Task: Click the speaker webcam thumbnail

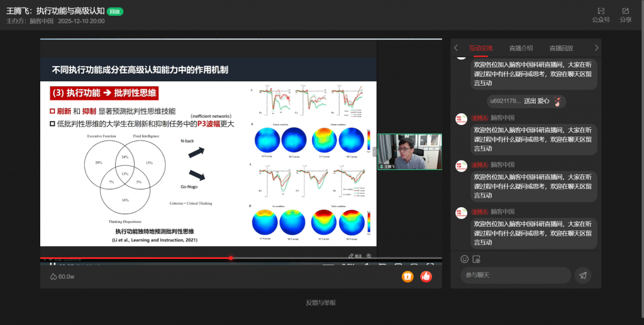Action: coord(409,152)
